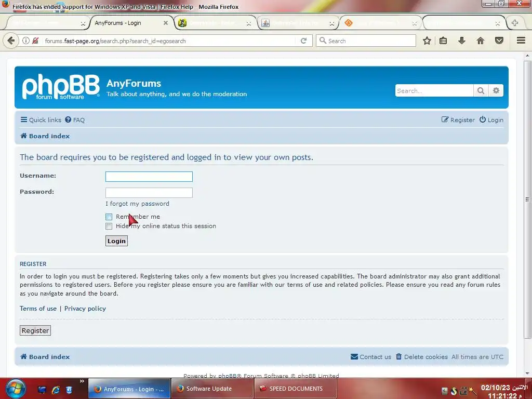532x399 pixels.
Task: Click the system tray clock showing 11:21:22
Action: [503, 392]
